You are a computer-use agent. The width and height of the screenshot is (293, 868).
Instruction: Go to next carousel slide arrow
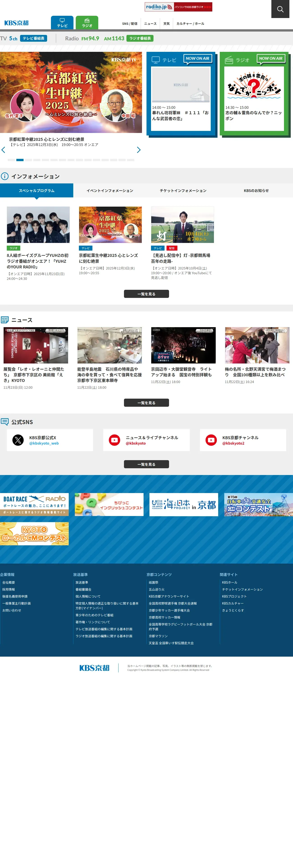(x=139, y=150)
